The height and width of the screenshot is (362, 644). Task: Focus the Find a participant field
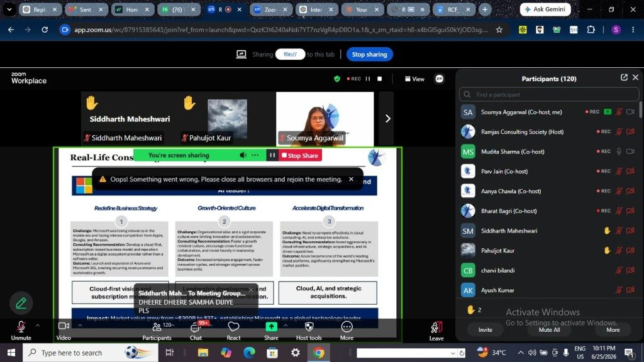click(x=548, y=94)
